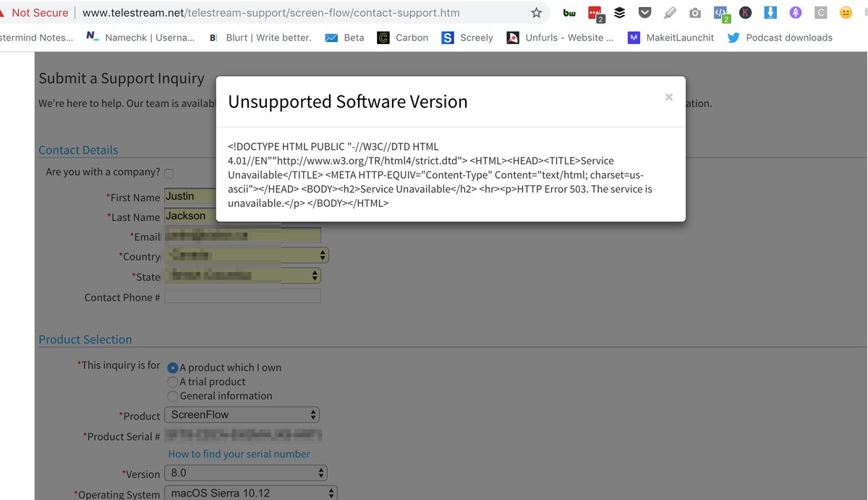Open the blue download arrow extension

point(770,13)
